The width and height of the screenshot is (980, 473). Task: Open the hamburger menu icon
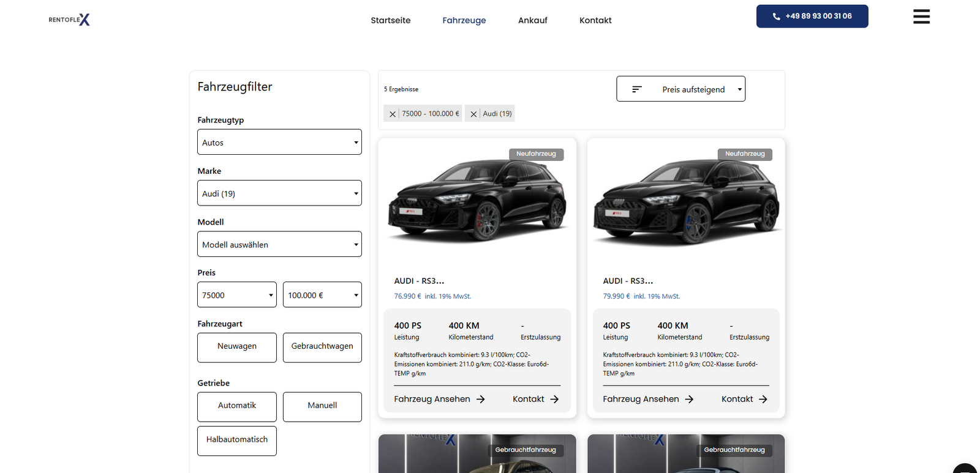pyautogui.click(x=921, y=17)
